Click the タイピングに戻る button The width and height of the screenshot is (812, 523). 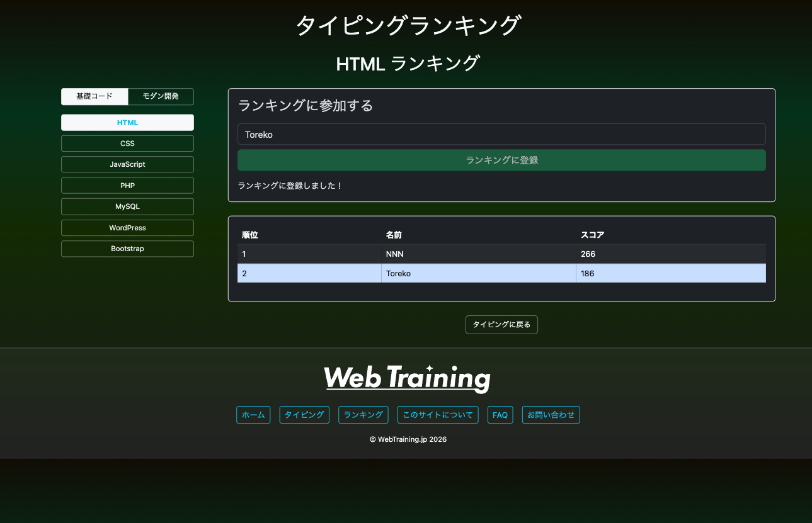click(501, 325)
